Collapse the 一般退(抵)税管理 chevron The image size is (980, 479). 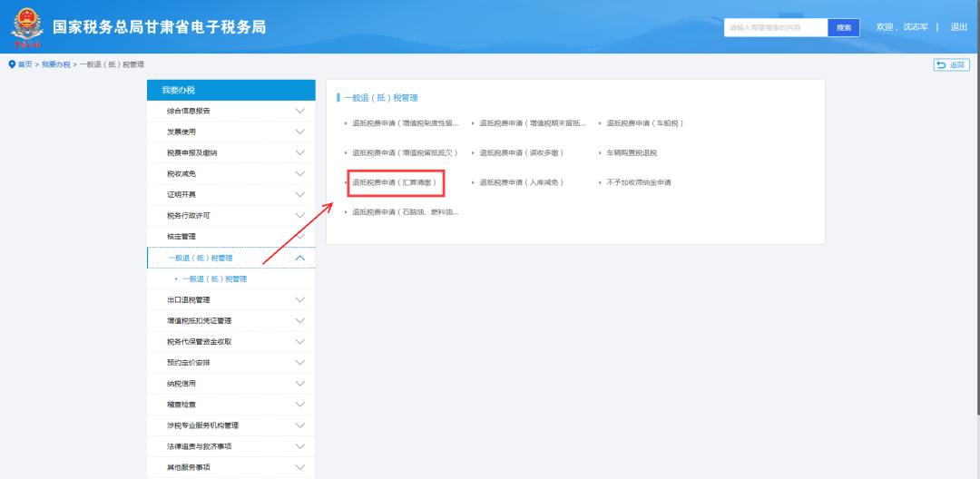point(300,258)
